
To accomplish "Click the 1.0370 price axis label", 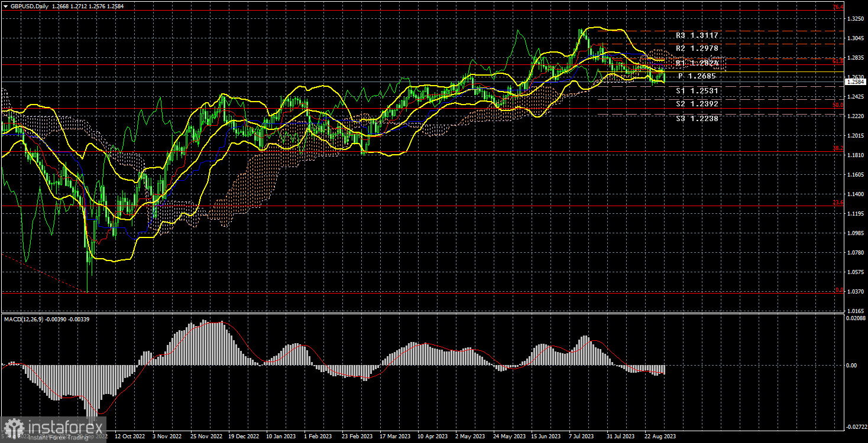I will pyautogui.click(x=855, y=292).
